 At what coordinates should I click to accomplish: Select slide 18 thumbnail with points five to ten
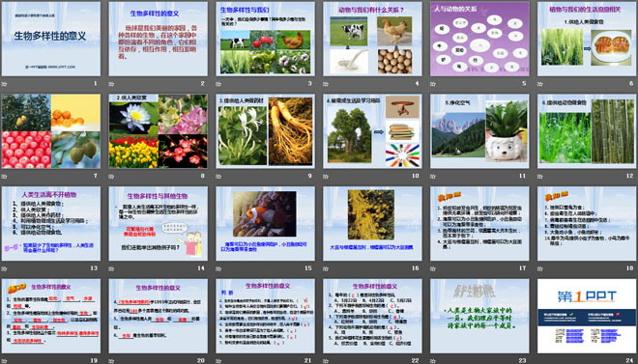coord(587,223)
